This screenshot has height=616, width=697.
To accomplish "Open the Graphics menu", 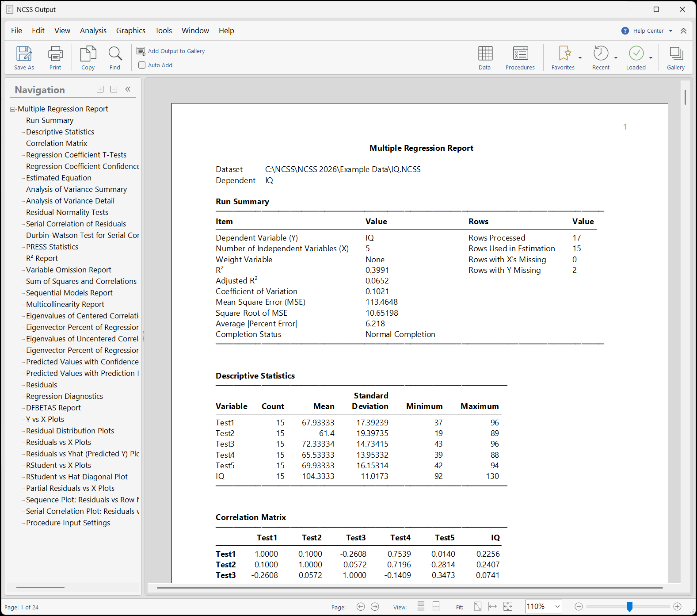I will [130, 31].
